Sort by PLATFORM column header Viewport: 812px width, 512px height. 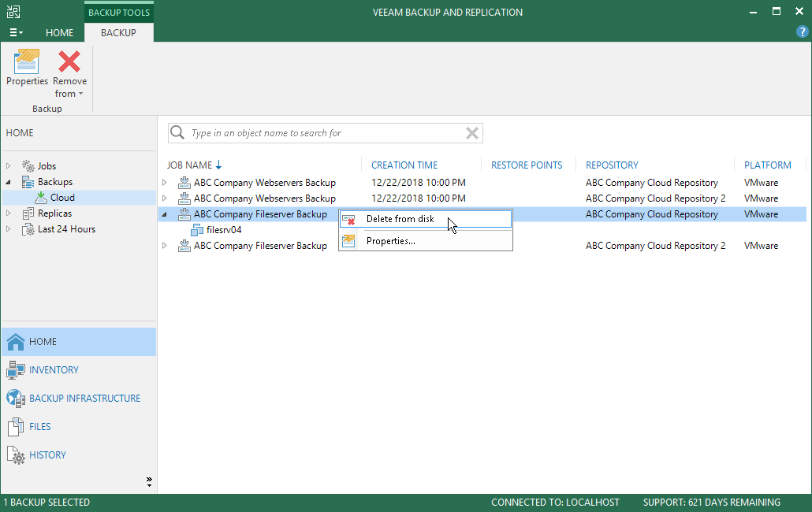pyautogui.click(x=768, y=165)
